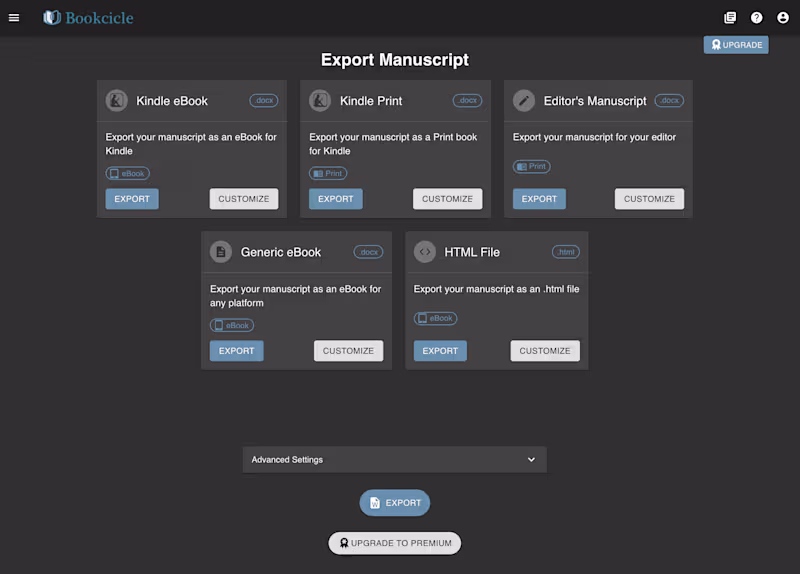Customize the Generic eBook export
This screenshot has width=800, height=574.
[348, 351]
